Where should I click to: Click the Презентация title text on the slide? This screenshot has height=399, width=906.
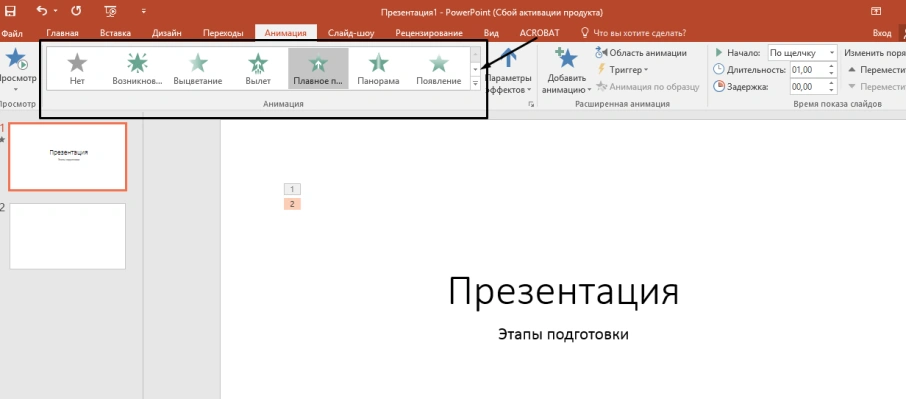tap(563, 291)
